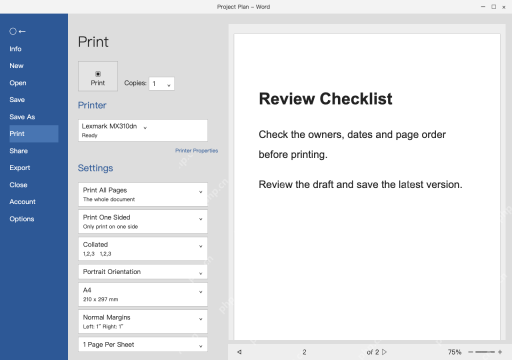Zoom in the preview with plus
This screenshot has width=512, height=360.
point(500,352)
